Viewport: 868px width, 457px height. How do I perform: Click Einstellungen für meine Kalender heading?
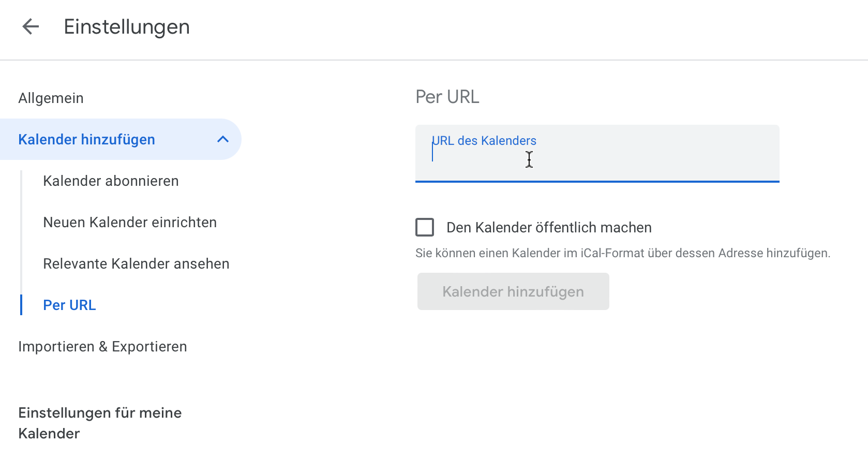(100, 423)
